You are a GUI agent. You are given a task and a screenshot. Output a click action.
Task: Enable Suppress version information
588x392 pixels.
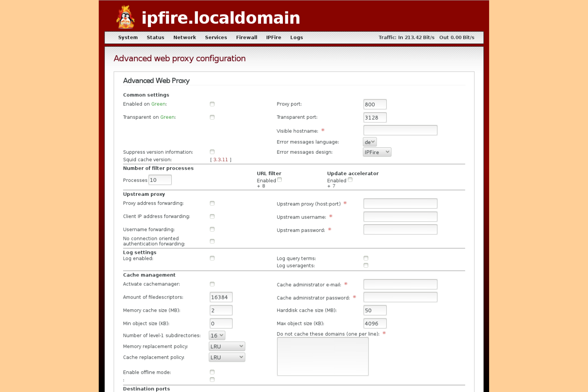(x=212, y=151)
